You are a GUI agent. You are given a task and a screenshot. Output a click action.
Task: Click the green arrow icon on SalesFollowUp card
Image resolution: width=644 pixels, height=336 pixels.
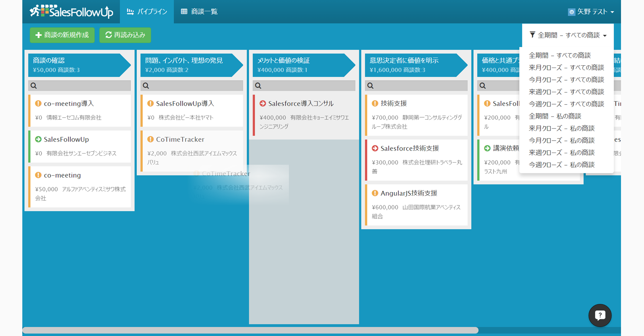(x=38, y=139)
